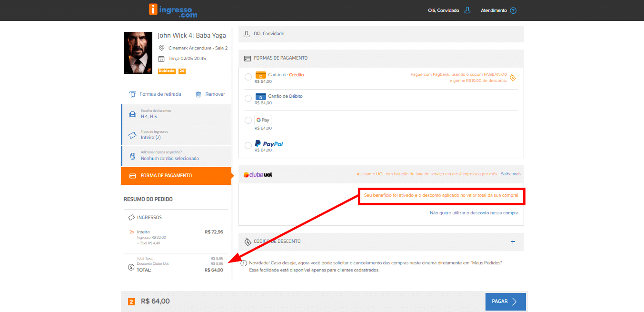Image resolution: width=644 pixels, height=312 pixels.
Task: Choose Google Pay as payment method
Action: pos(248,121)
